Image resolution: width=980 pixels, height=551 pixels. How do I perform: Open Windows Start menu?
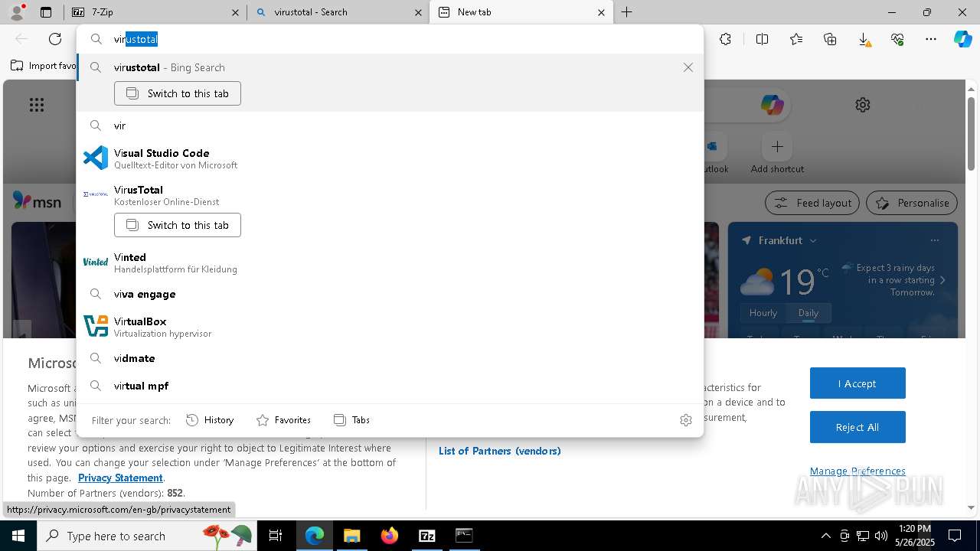18,536
